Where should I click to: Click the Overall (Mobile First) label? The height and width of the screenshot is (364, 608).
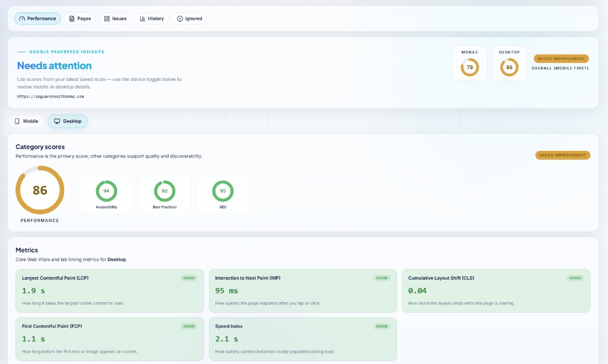tap(560, 68)
